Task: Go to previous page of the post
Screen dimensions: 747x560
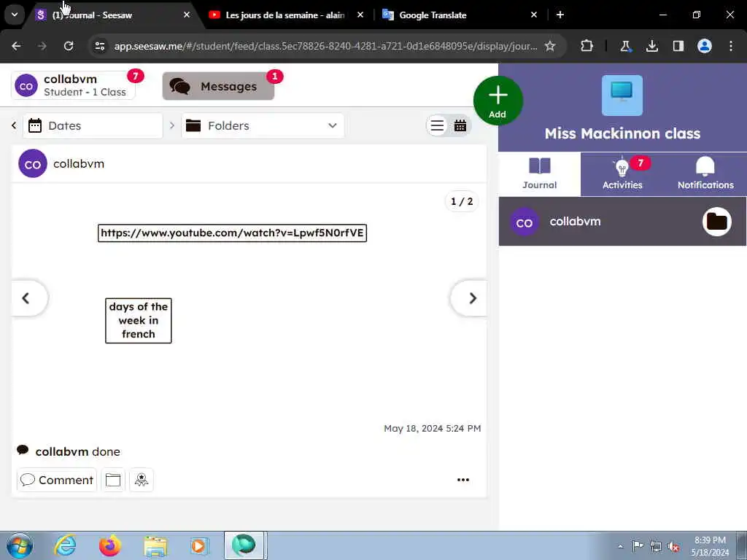Action: click(x=29, y=298)
